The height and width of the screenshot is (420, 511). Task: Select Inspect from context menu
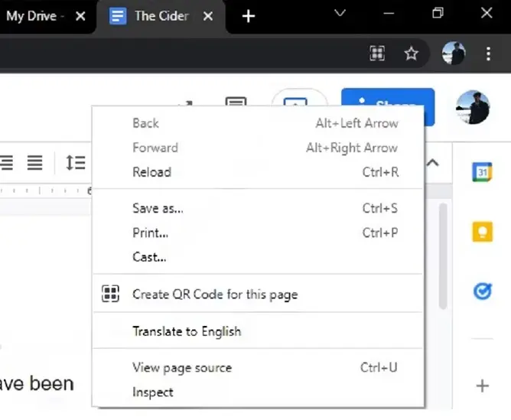pos(258,392)
